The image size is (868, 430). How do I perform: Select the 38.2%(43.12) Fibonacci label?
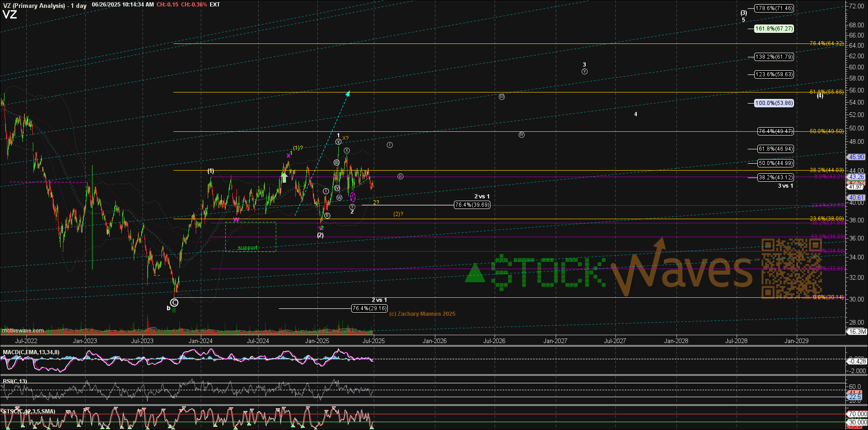click(775, 178)
